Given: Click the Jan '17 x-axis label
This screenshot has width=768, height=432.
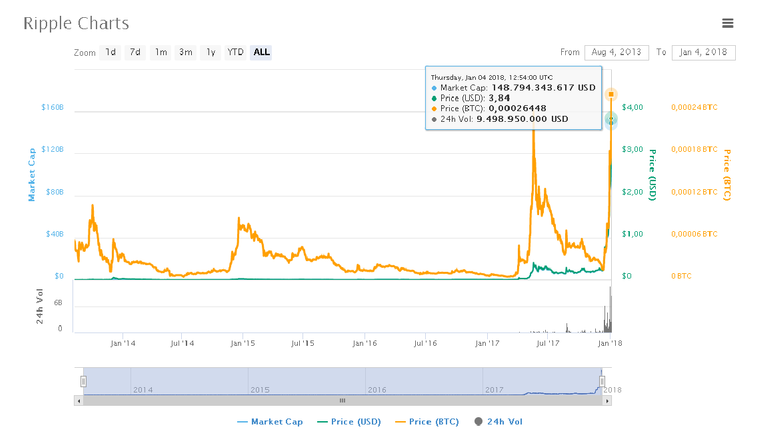Looking at the screenshot, I should [487, 343].
